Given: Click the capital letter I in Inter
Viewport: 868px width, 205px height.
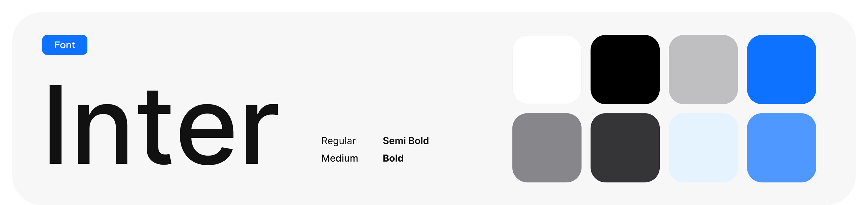Looking at the screenshot, I should coord(55,125).
